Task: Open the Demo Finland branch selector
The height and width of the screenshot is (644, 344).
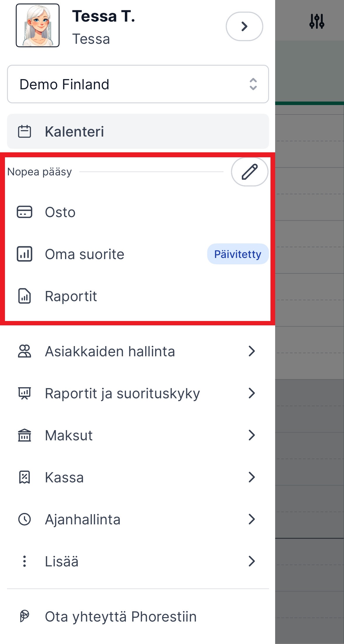Action: [x=138, y=84]
